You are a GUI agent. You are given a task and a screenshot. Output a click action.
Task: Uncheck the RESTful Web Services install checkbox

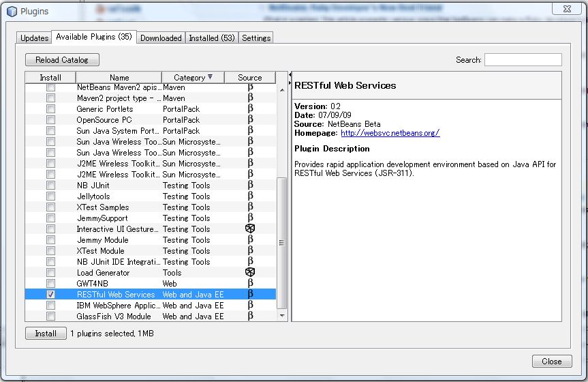pyautogui.click(x=50, y=294)
